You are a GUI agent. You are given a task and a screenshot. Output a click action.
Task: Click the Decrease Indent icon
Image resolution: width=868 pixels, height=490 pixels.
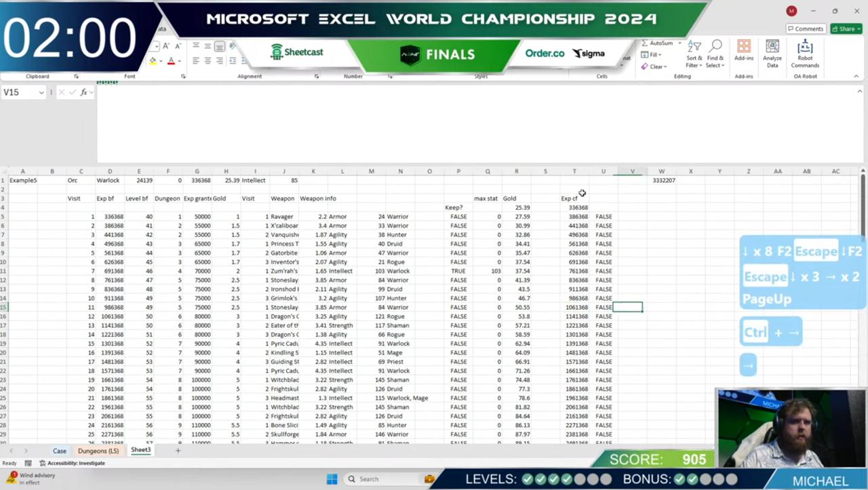[x=233, y=61]
